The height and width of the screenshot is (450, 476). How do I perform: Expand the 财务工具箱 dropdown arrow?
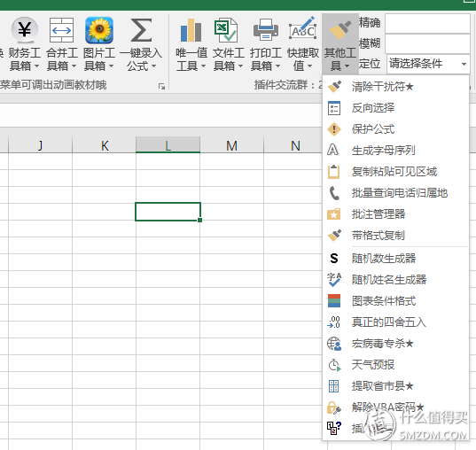(x=36, y=66)
